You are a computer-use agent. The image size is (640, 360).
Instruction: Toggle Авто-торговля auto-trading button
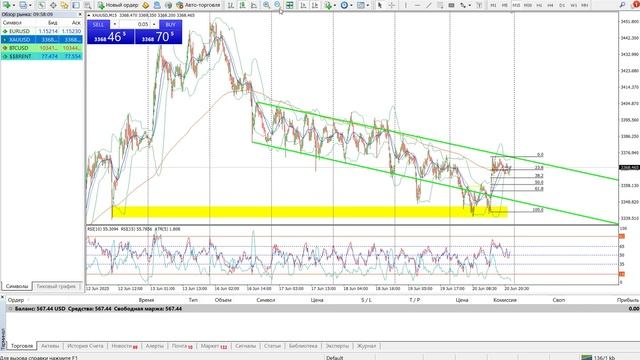point(198,5)
